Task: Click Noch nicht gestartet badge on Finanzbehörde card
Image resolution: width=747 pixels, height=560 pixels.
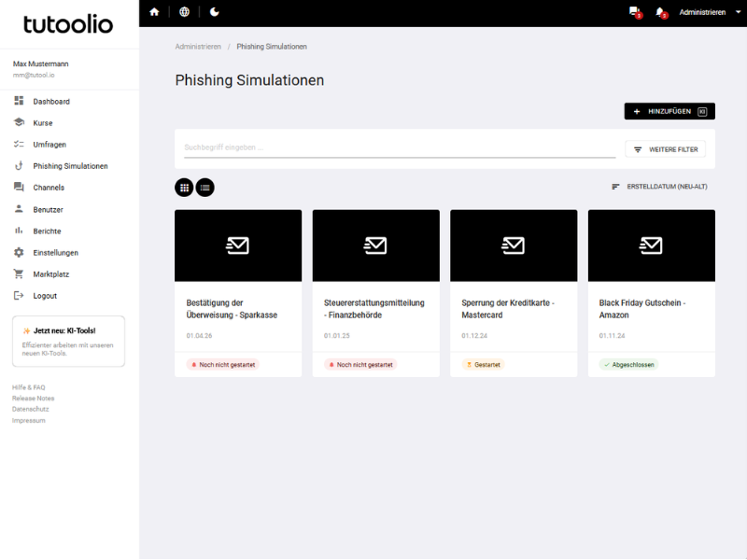Action: [360, 365]
